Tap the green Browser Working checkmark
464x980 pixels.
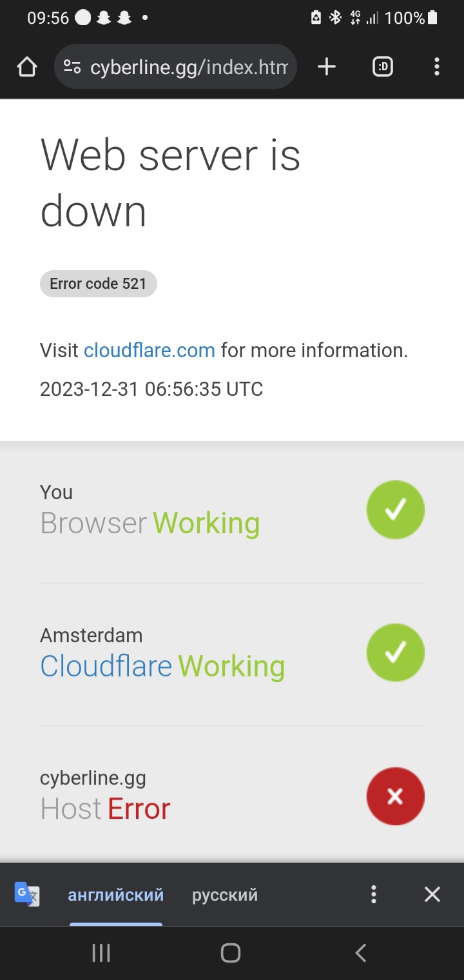pyautogui.click(x=396, y=509)
